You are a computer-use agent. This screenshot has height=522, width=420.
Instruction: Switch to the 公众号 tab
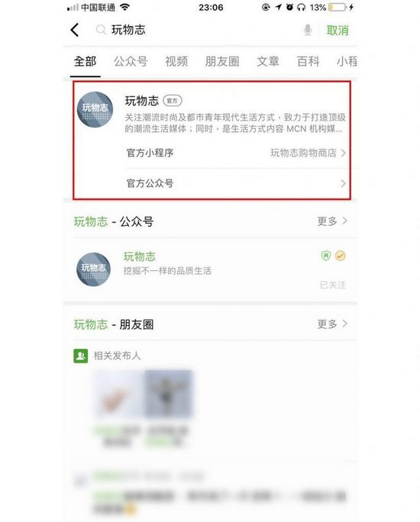pos(131,61)
